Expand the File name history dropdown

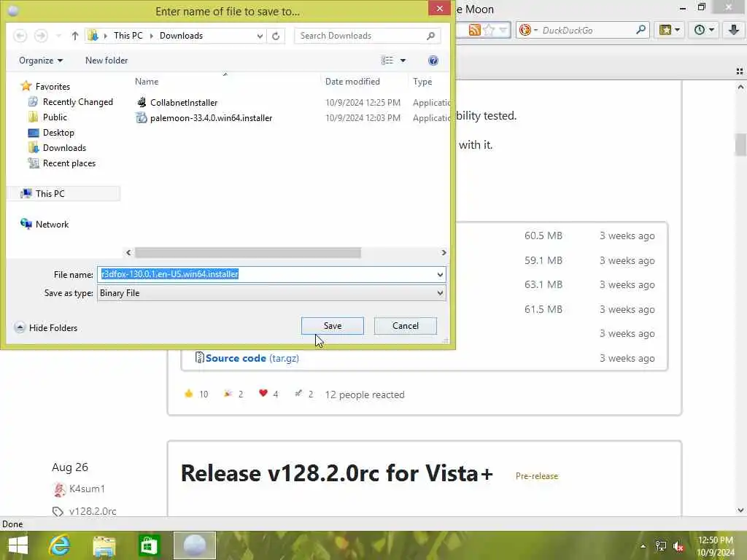(440, 274)
